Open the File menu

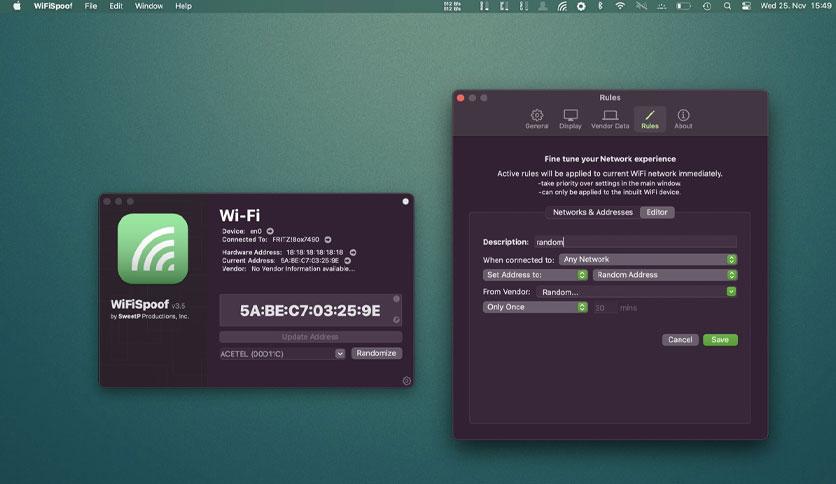(x=91, y=6)
